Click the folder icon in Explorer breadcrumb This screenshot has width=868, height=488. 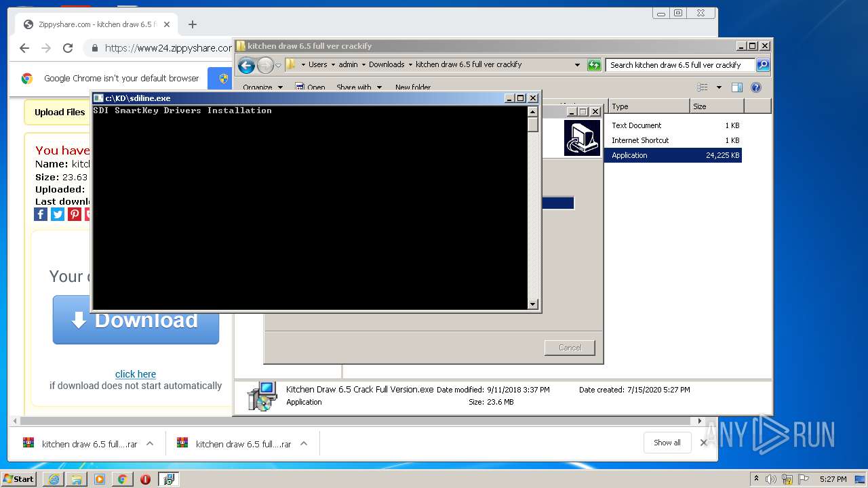click(x=291, y=64)
